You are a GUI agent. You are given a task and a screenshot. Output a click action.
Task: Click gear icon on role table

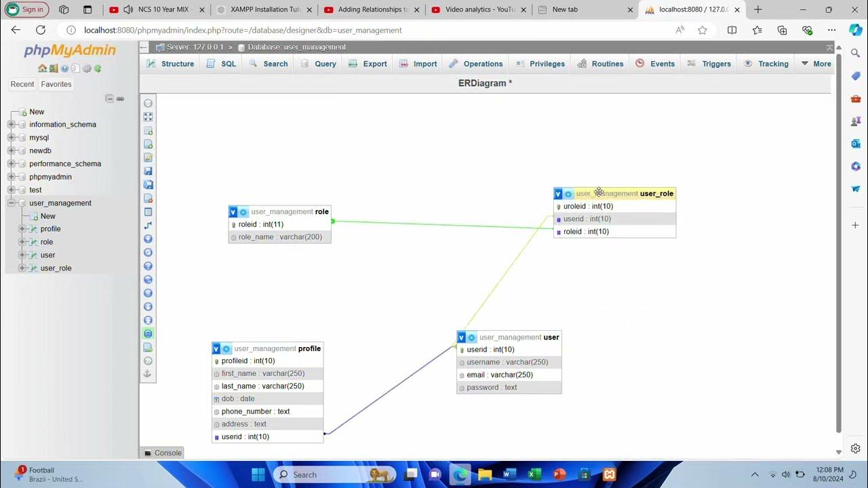pyautogui.click(x=243, y=212)
